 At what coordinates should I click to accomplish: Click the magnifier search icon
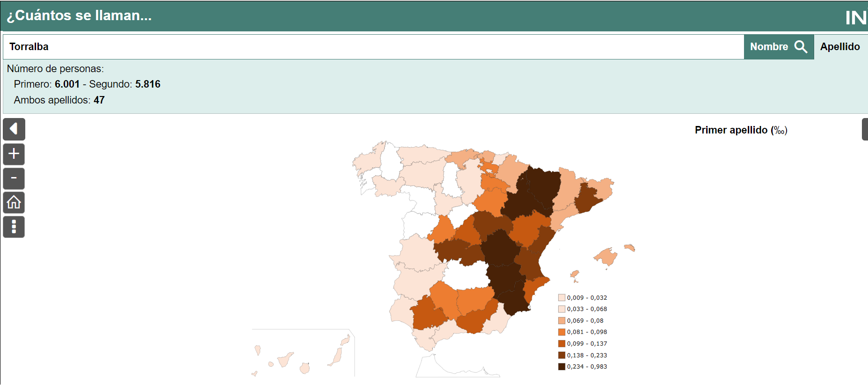click(801, 47)
